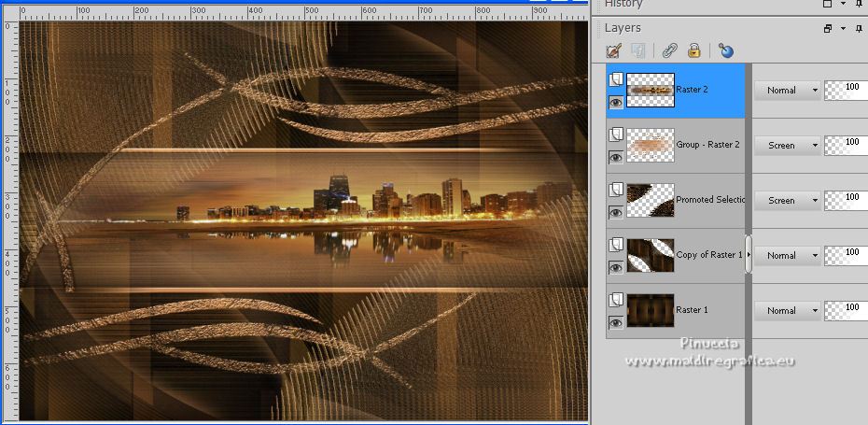
Task: Click the Raster 1 layer name
Action: point(692,310)
